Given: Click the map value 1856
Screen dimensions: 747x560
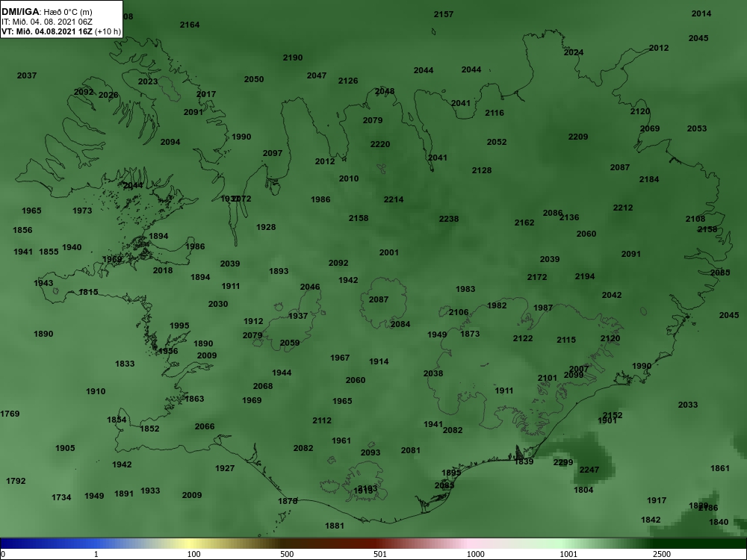Looking at the screenshot, I should click(22, 230).
